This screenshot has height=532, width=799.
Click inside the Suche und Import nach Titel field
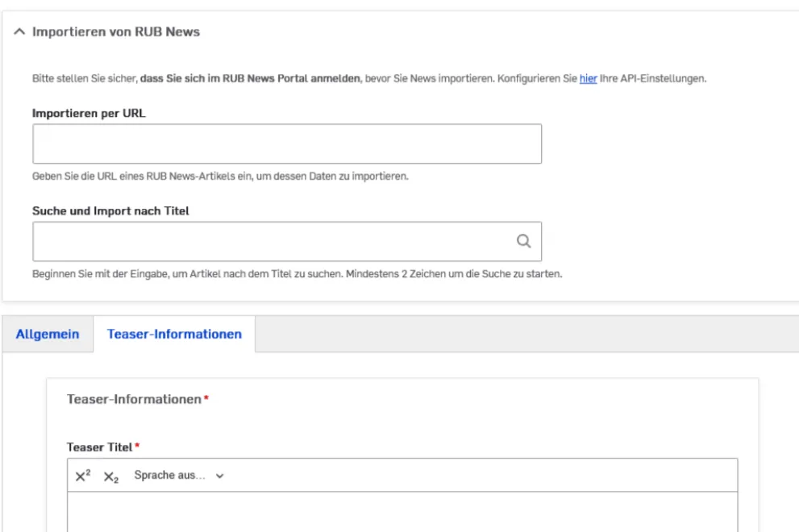(274, 239)
